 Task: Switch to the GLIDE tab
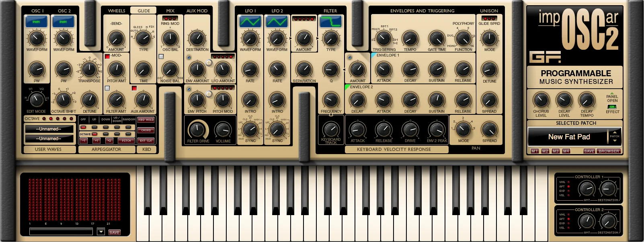click(x=144, y=11)
